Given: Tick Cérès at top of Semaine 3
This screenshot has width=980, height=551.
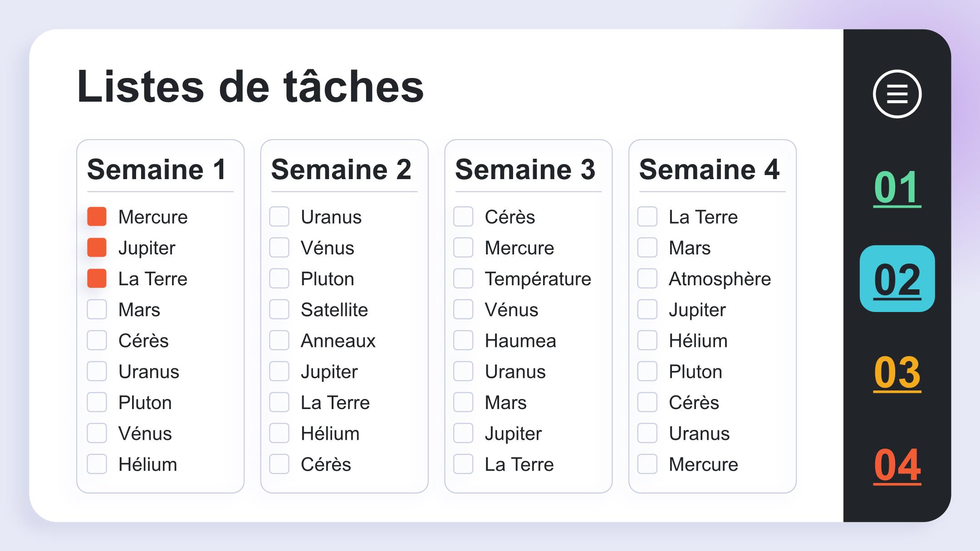Looking at the screenshot, I should pos(463,216).
